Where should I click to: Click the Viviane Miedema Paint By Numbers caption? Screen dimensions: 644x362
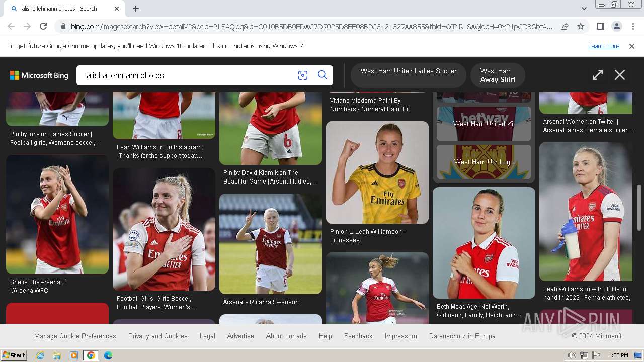[x=370, y=105]
